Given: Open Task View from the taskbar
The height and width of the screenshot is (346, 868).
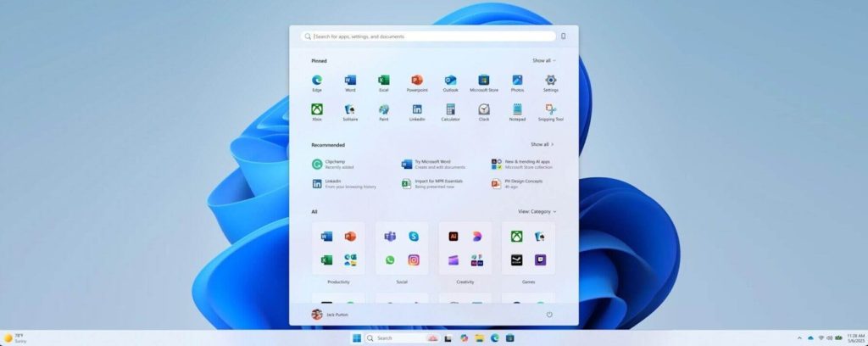Looking at the screenshot, I should click(448, 338).
